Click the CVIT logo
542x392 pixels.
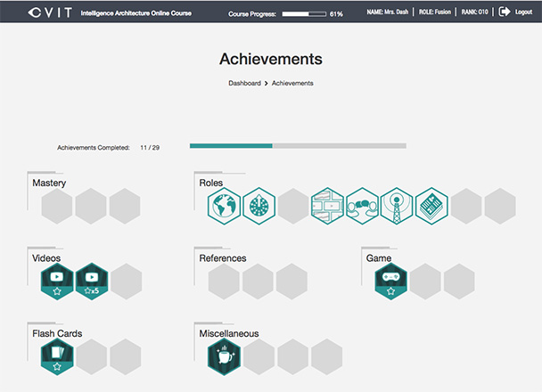point(38,13)
